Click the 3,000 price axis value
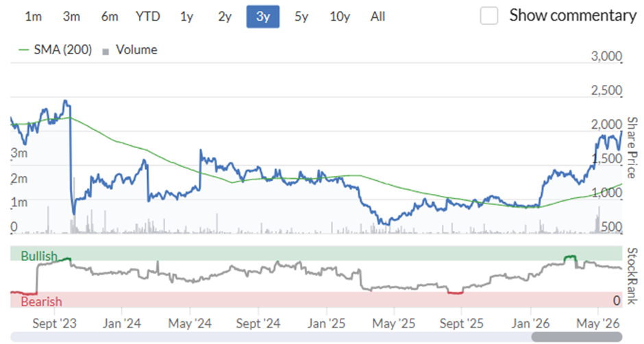 pos(606,56)
